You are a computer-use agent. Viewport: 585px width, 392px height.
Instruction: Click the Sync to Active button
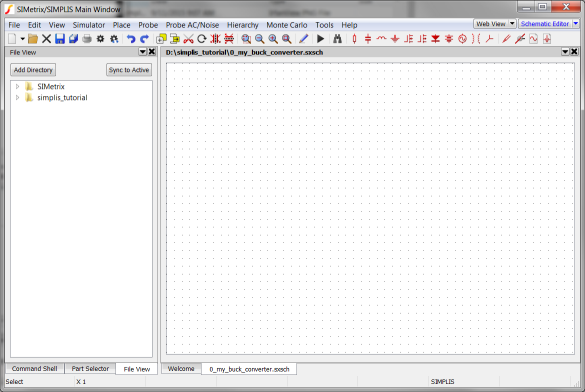coord(129,70)
